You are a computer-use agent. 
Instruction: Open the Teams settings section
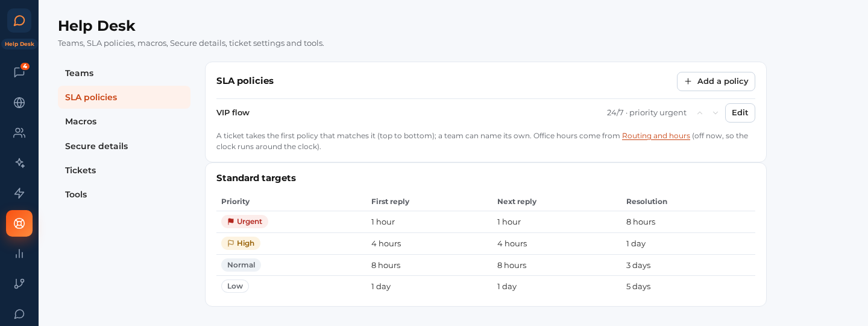coord(124,73)
